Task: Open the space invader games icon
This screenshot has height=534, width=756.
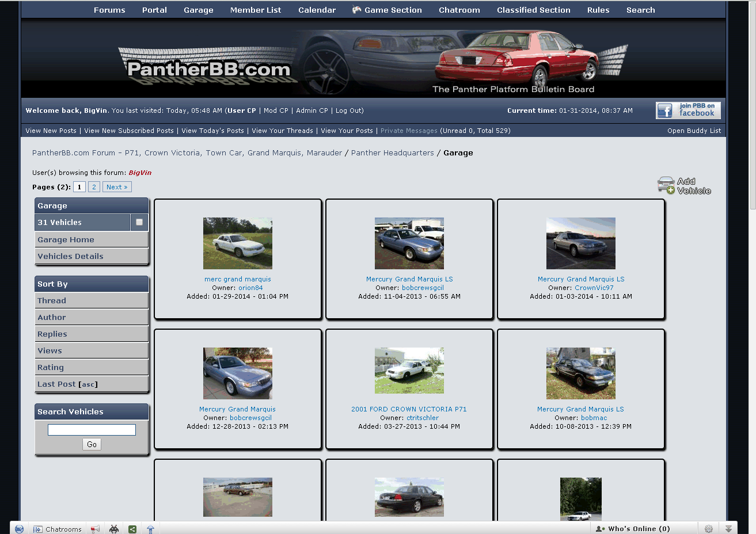Action: point(114,529)
